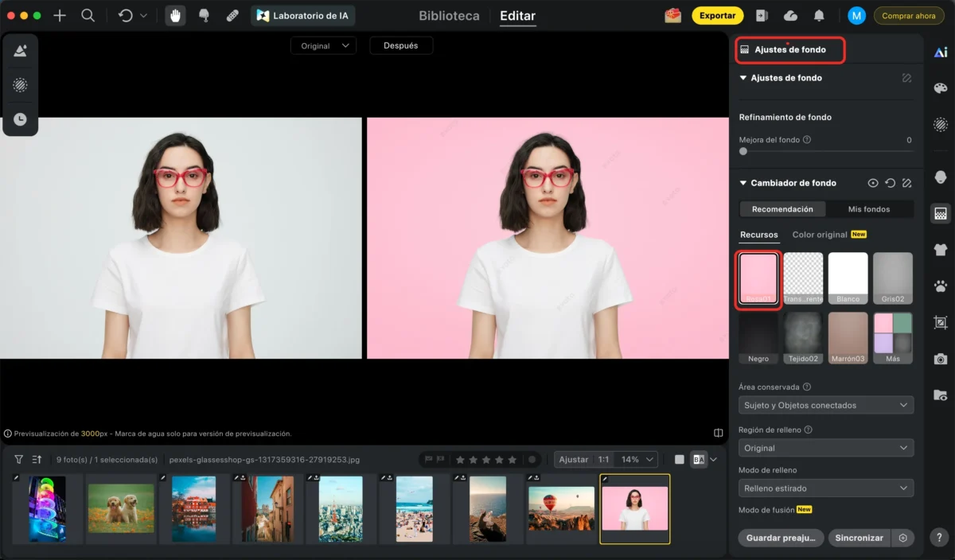The image size is (955, 560).
Task: Collapse the Cambiador de fondo section
Action: pos(743,183)
